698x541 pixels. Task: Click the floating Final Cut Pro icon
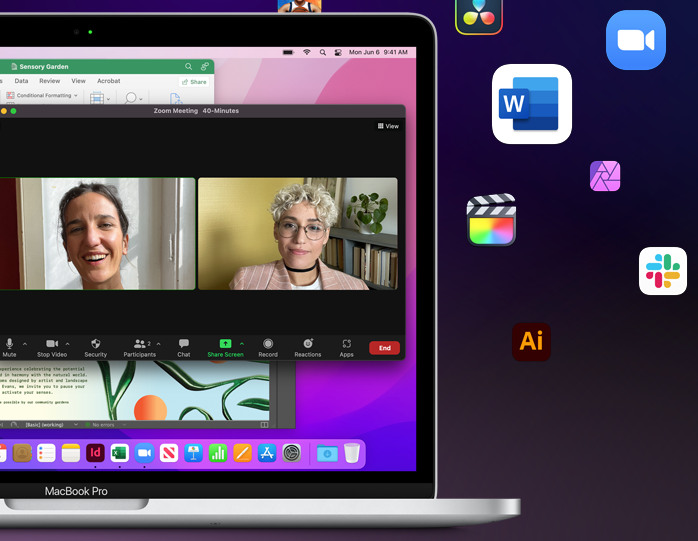click(x=491, y=220)
